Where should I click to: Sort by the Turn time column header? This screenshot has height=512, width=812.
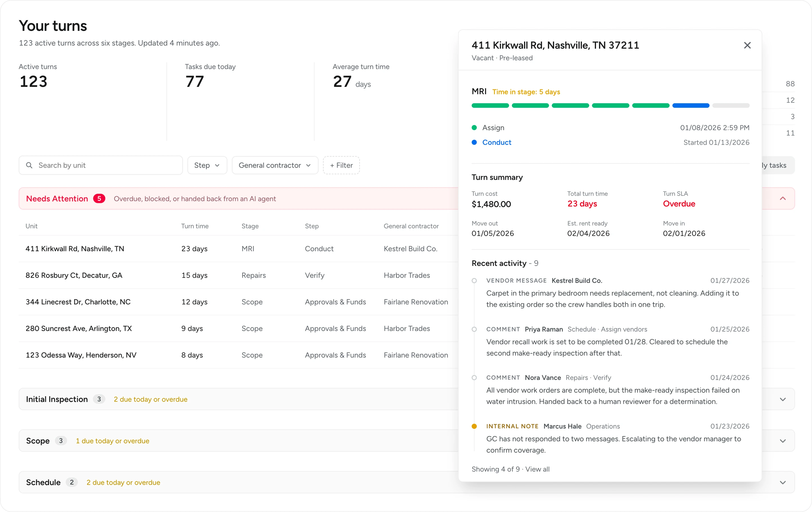[x=195, y=226]
